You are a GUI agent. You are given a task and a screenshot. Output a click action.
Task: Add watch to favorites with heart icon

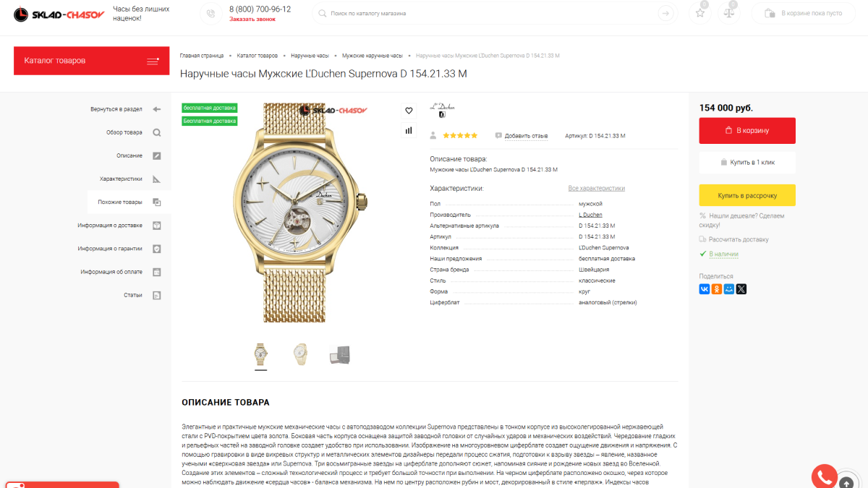click(x=409, y=111)
